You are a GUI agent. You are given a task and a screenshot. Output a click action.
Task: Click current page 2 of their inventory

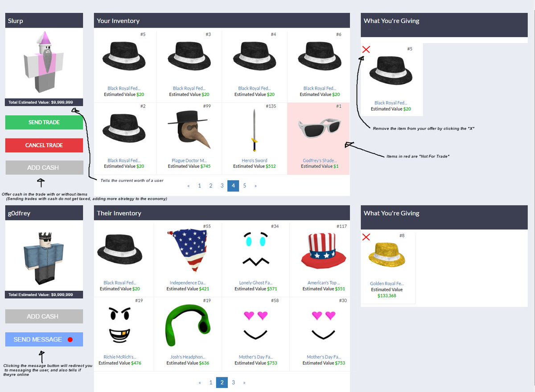point(222,383)
